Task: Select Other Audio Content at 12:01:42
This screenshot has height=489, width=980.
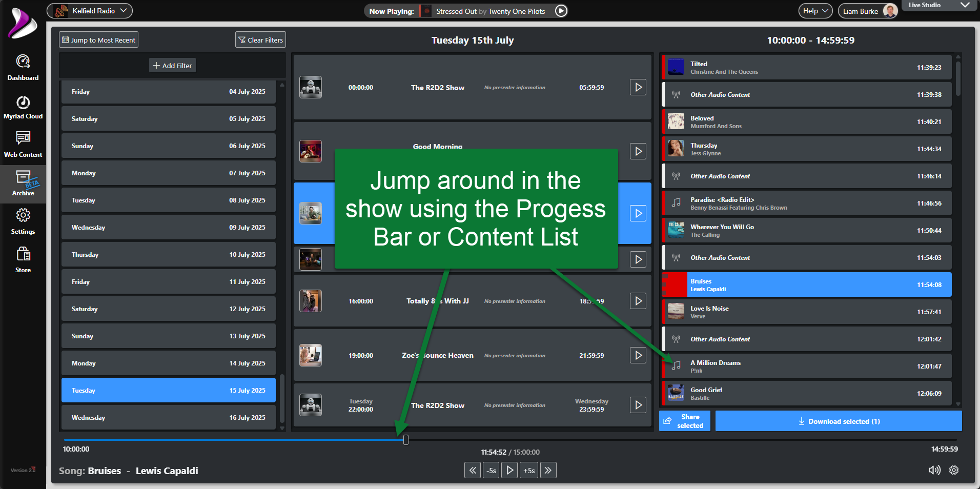Action: pos(807,339)
